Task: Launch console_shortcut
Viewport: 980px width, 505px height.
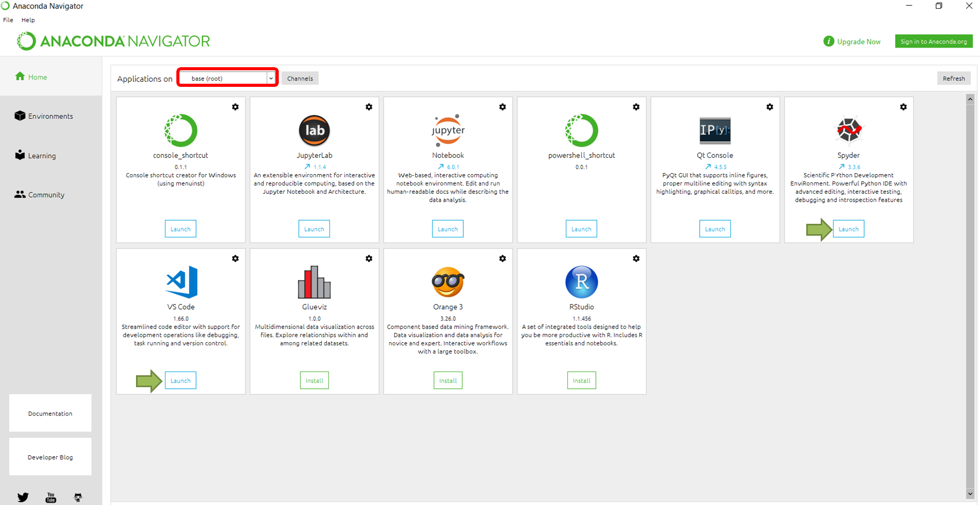Action: [x=180, y=229]
